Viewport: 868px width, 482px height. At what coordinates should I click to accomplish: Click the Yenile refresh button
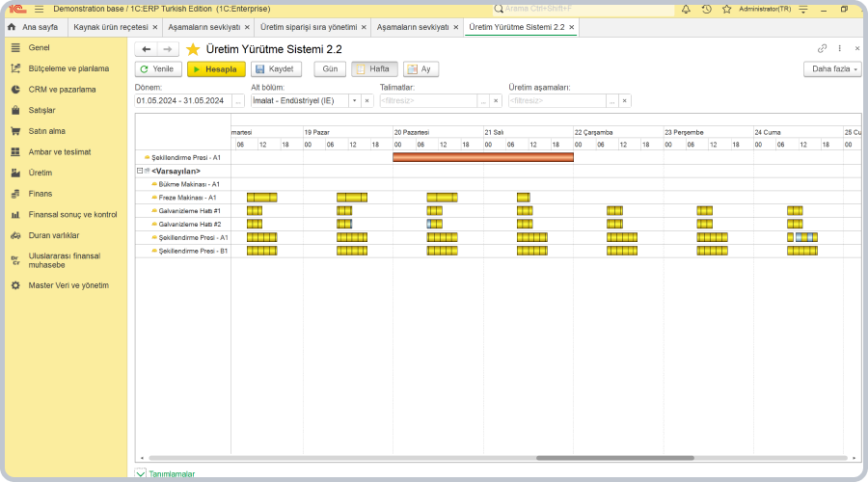coord(158,69)
